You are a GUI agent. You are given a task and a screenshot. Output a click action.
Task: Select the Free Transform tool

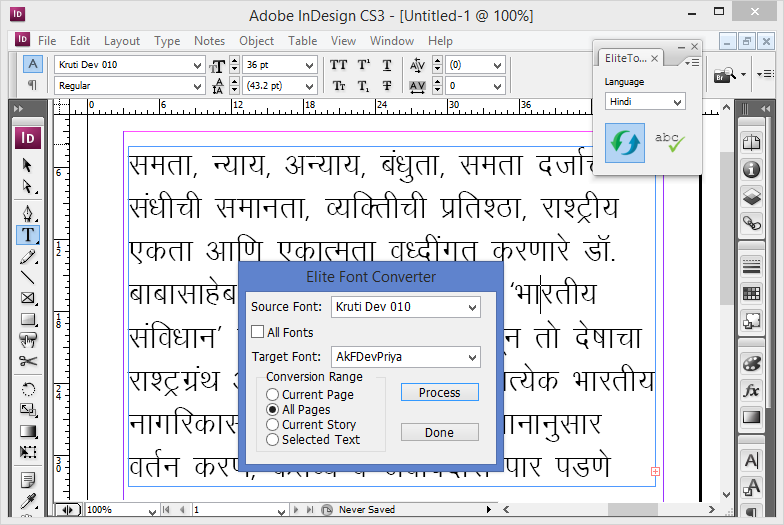click(x=27, y=452)
